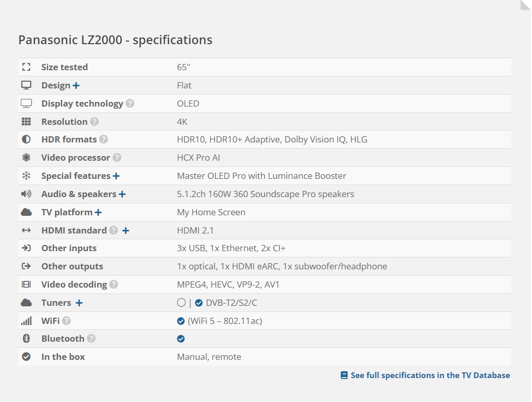Click the question mark beside Resolution

click(x=94, y=122)
